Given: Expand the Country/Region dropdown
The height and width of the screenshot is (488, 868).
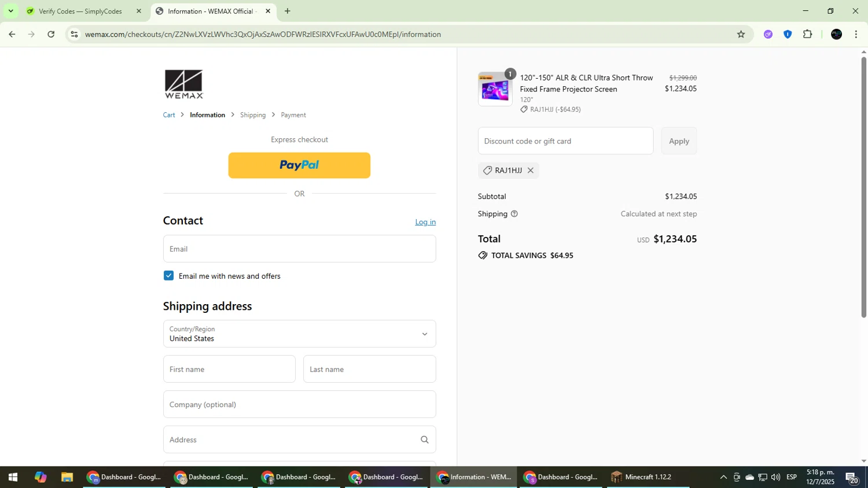Looking at the screenshot, I should (299, 334).
